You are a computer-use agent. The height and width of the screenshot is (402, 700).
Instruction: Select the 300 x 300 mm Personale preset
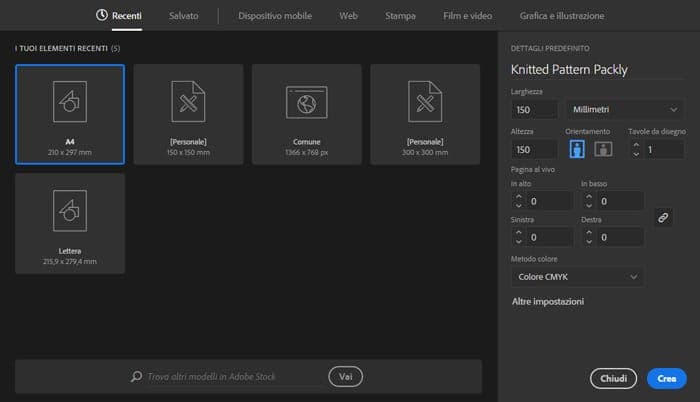click(x=424, y=101)
